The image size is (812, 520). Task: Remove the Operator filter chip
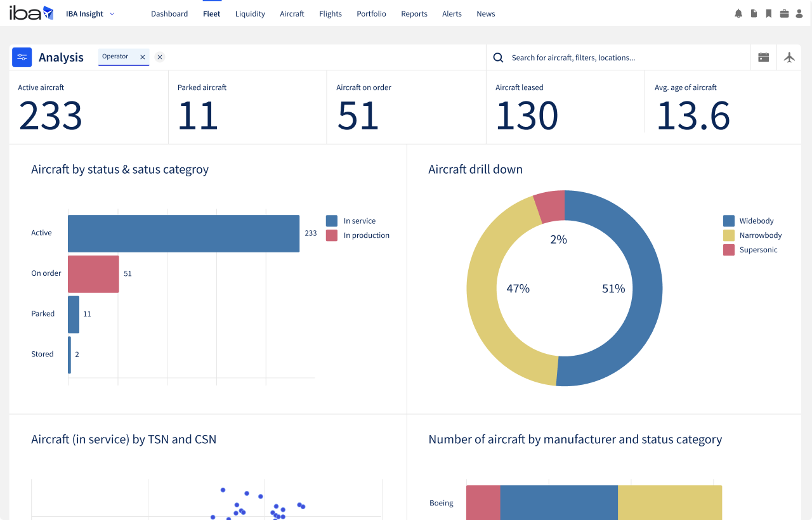point(143,57)
